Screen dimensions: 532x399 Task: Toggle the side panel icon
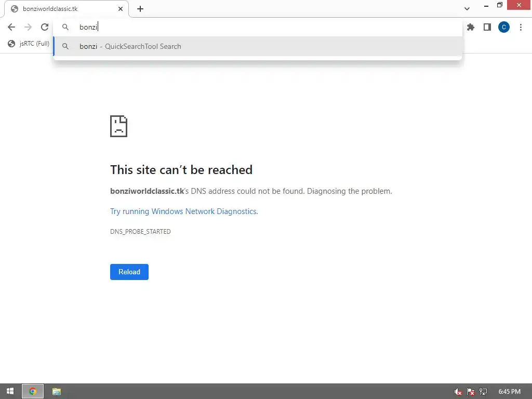[487, 27]
